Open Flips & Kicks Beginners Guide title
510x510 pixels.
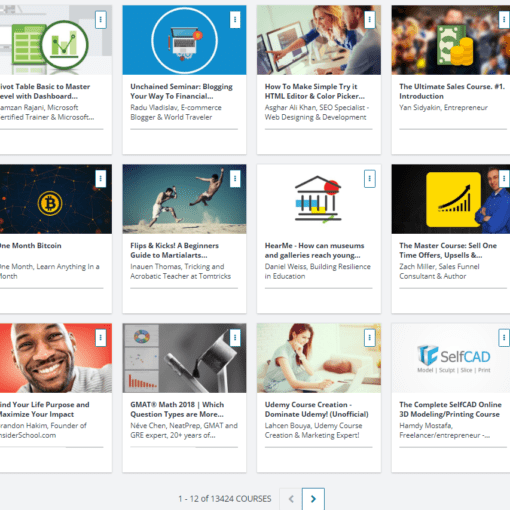coord(174,250)
